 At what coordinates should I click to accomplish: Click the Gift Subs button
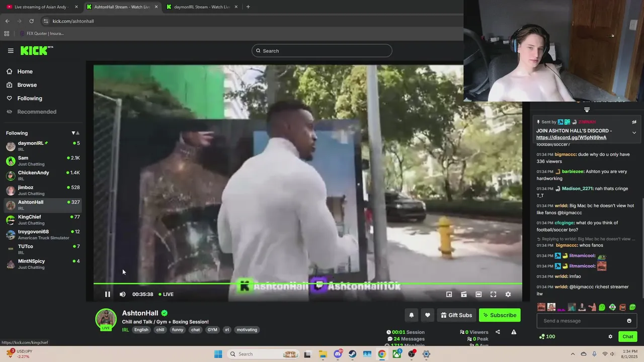coord(456,315)
